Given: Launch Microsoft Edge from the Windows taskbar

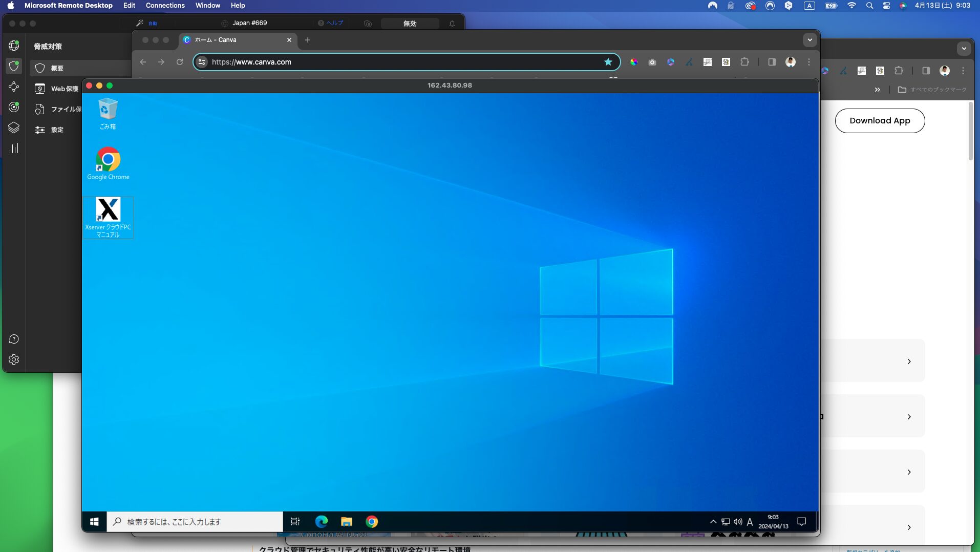Looking at the screenshot, I should (321, 521).
